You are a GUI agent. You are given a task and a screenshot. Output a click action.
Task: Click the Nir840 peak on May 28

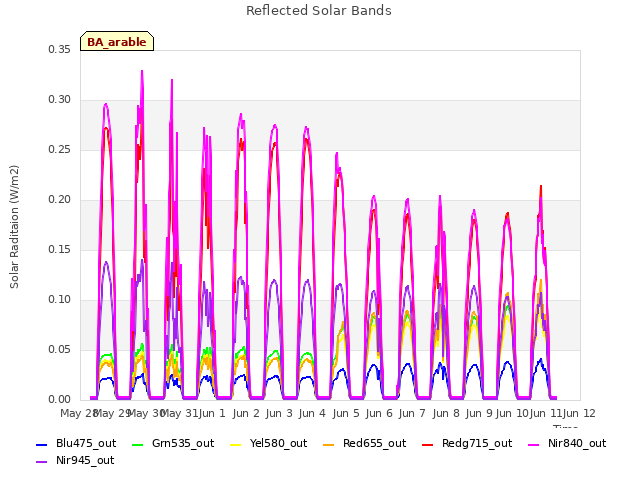tap(106, 104)
